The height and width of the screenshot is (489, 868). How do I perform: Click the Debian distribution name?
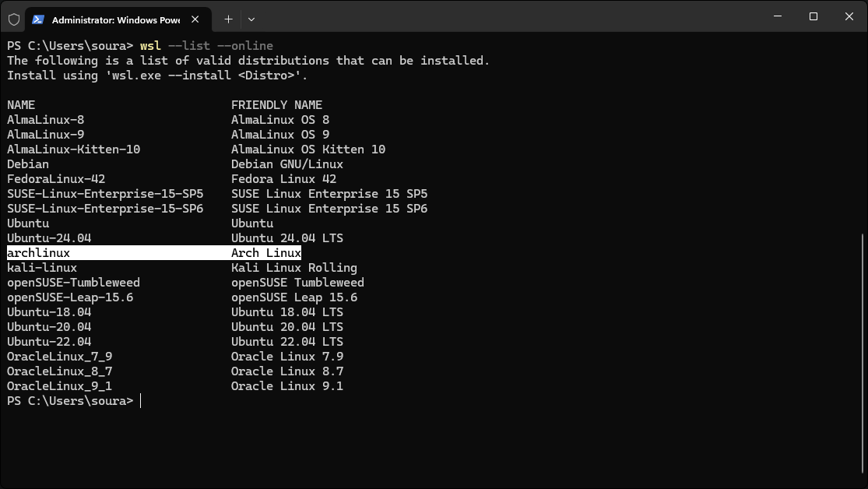coord(28,164)
